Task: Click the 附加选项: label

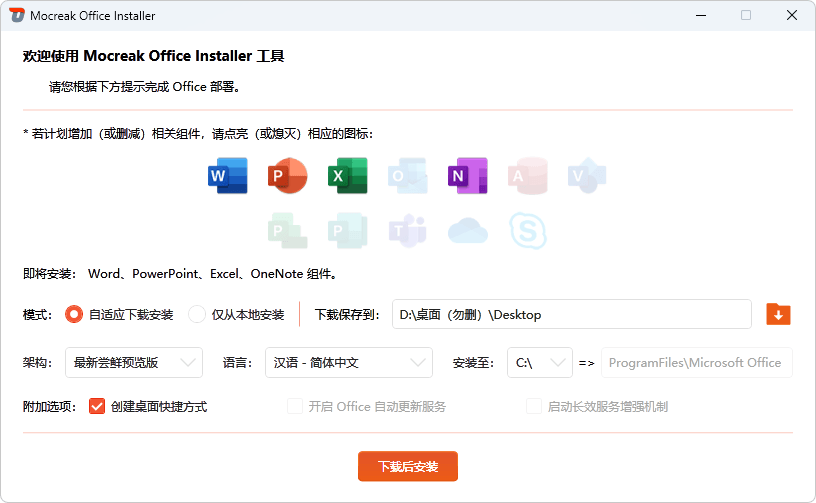Action: click(49, 407)
